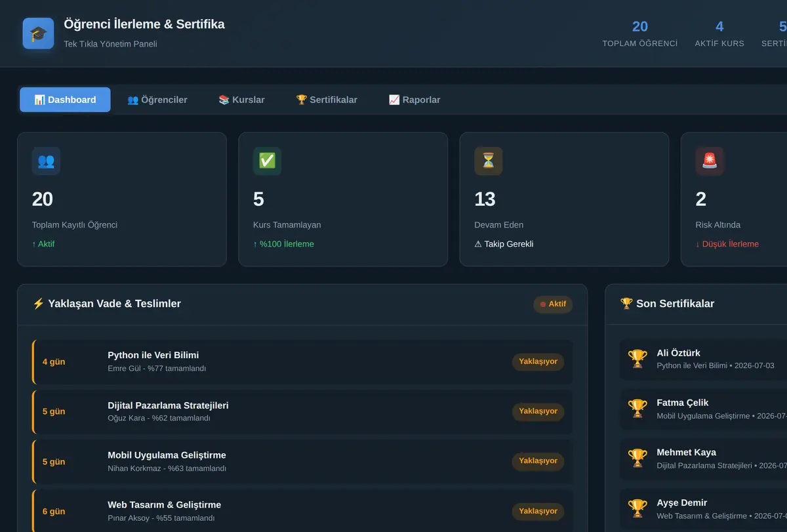
Task: Click the header stat 'AKTİF KURS'
Action: (719, 33)
